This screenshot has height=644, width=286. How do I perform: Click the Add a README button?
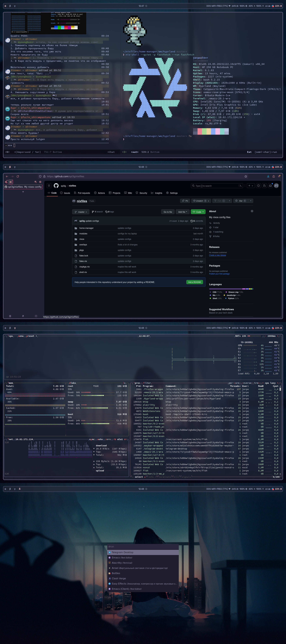coord(195,282)
